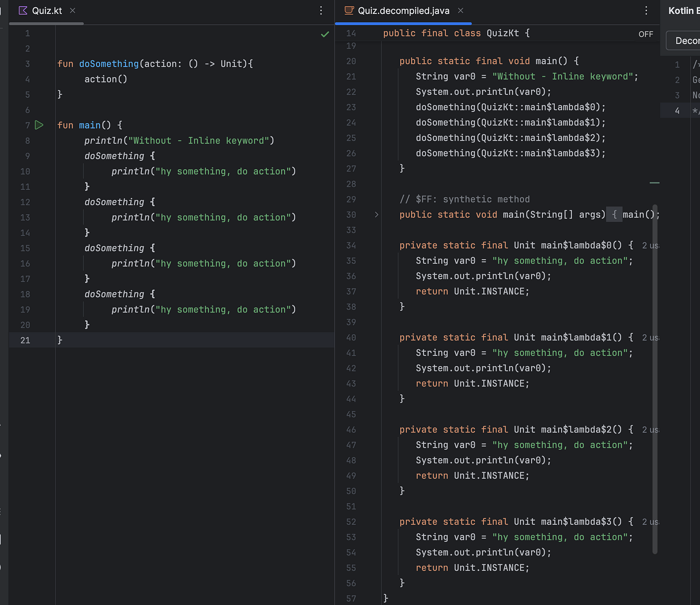Click the usages hint beside main$lambda$1
This screenshot has width=700, height=605.
[x=650, y=337]
